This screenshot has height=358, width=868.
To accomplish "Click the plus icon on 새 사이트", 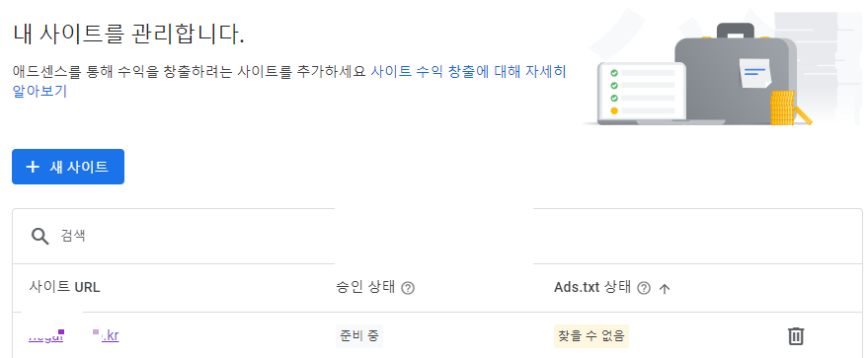I will [x=34, y=167].
